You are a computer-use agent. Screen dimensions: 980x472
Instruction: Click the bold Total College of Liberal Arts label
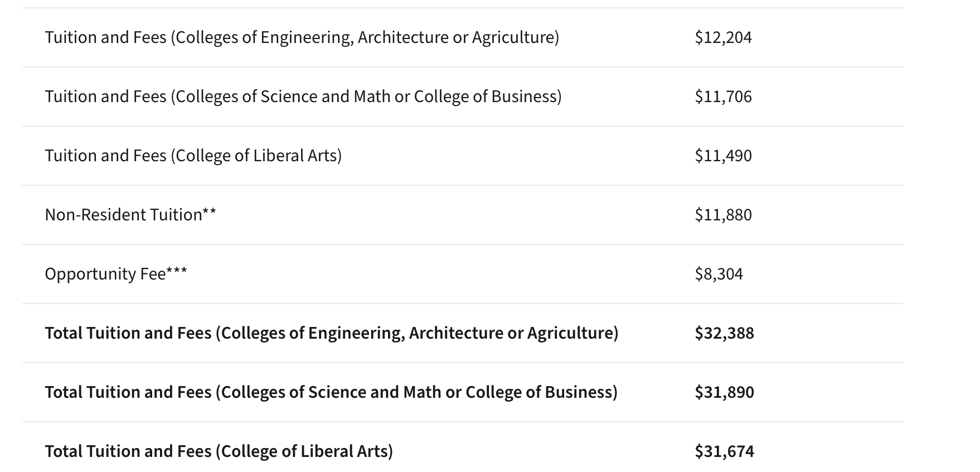pos(219,451)
